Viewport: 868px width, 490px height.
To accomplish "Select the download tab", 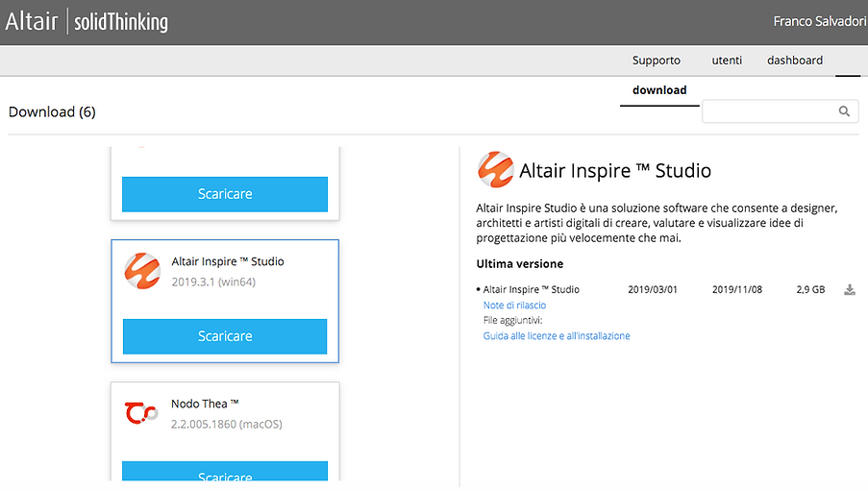I will coord(659,90).
